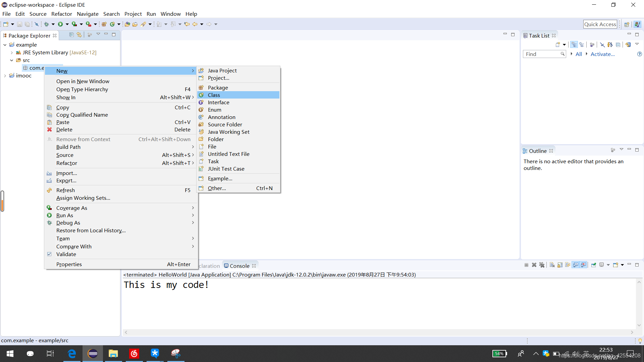The height and width of the screenshot is (362, 644).
Task: Click the Console vertical scroll down arrow
Action: tap(639, 325)
